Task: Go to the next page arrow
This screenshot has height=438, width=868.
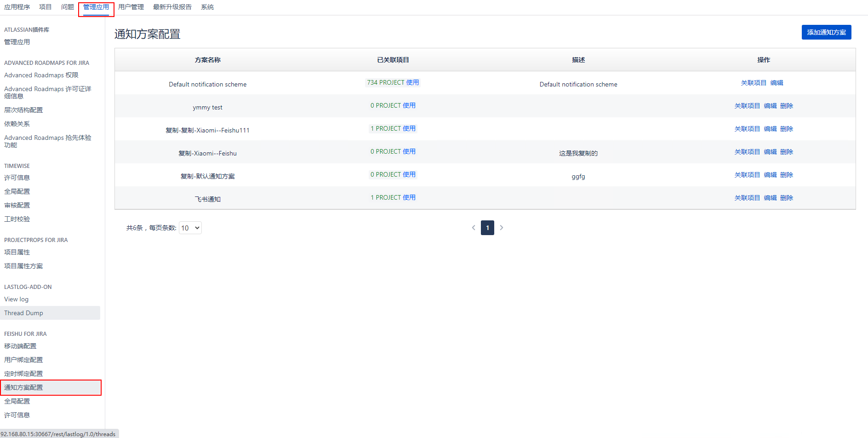Action: [x=502, y=228]
